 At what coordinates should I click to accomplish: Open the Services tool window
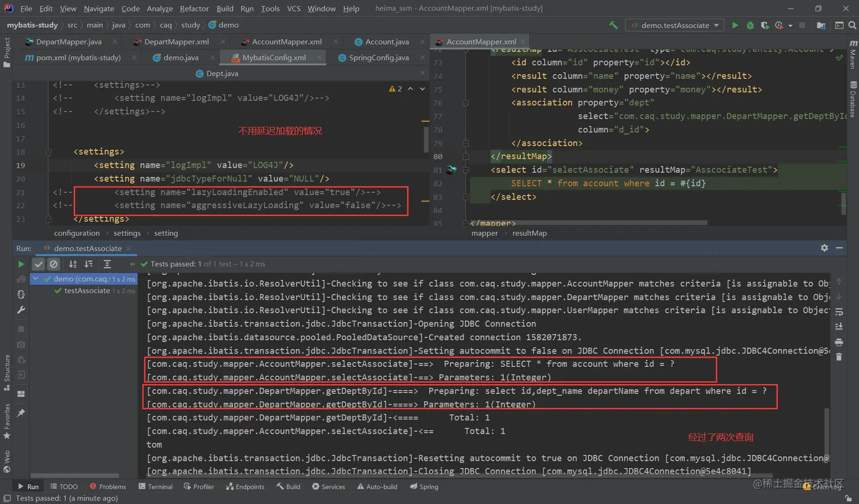coord(328,487)
